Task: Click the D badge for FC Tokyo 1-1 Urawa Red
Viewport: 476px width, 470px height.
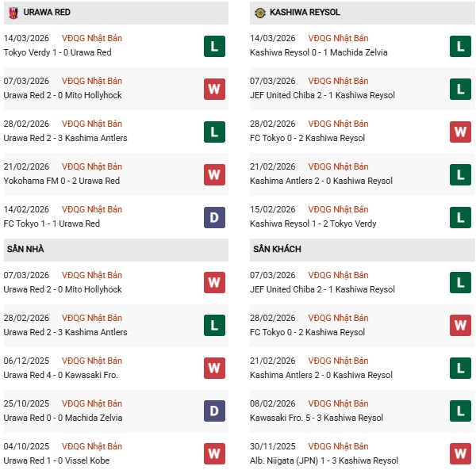Action: coord(214,217)
